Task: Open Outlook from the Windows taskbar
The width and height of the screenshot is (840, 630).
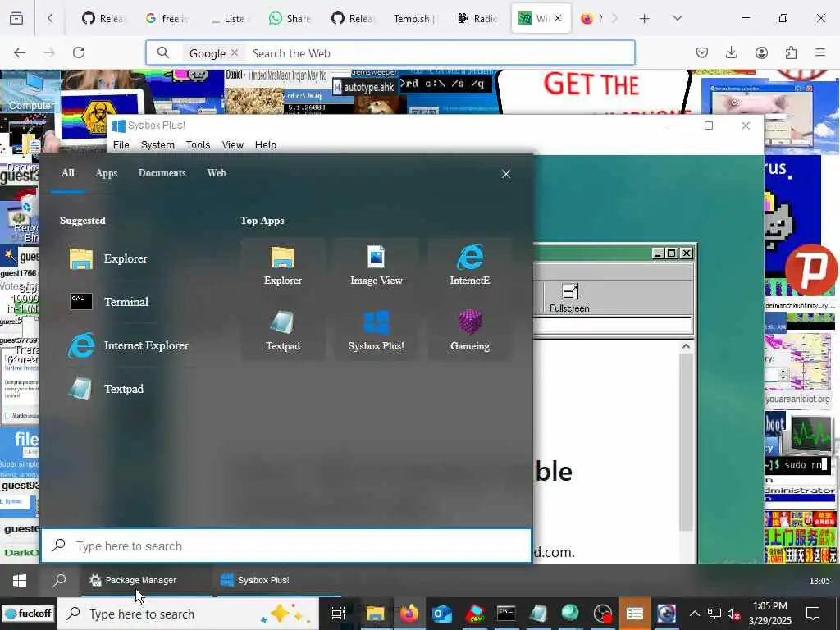Action: [x=442, y=614]
